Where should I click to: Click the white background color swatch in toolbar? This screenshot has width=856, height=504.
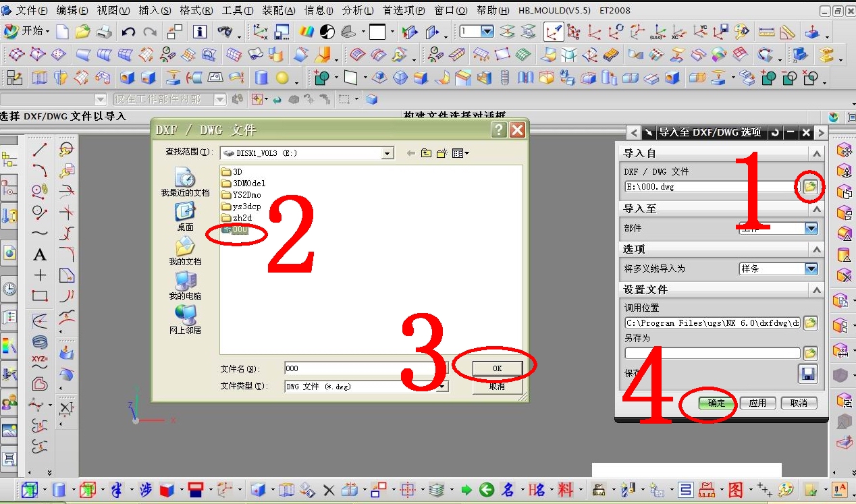pyautogui.click(x=377, y=32)
